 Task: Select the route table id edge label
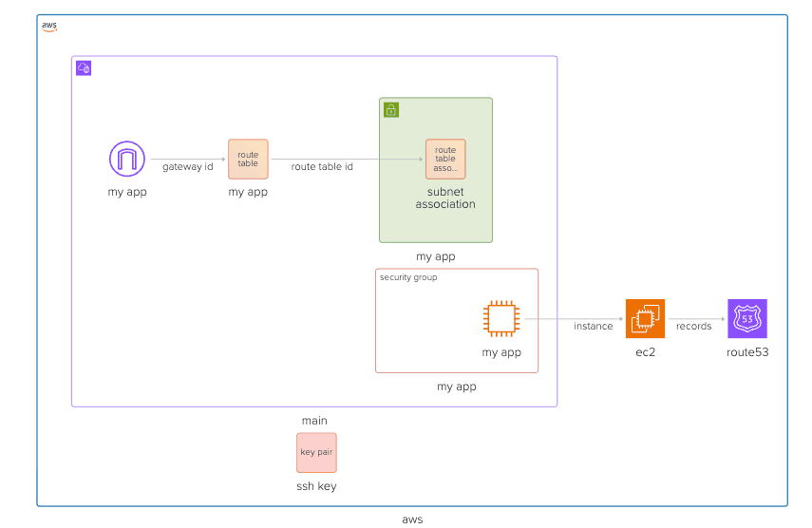click(x=322, y=167)
